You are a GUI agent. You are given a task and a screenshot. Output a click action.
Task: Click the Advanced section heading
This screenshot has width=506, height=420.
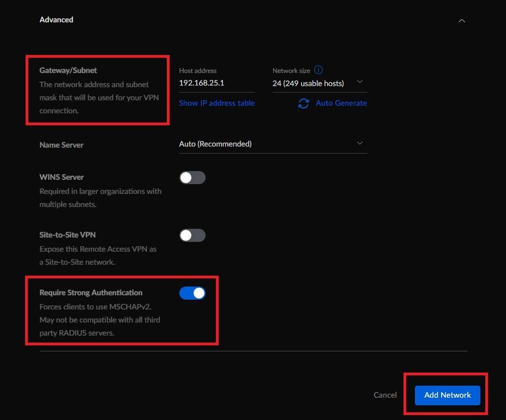pos(56,20)
